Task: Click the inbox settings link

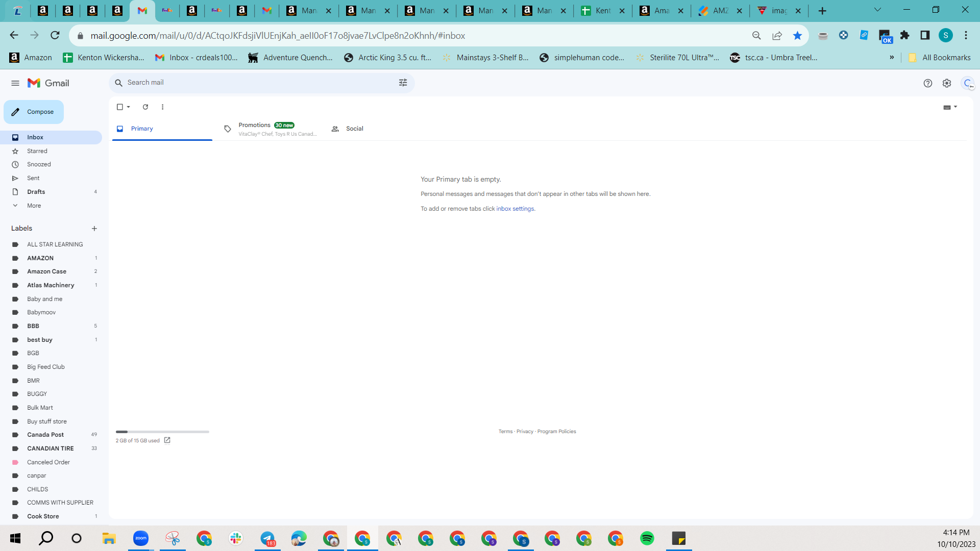Action: [516, 209]
